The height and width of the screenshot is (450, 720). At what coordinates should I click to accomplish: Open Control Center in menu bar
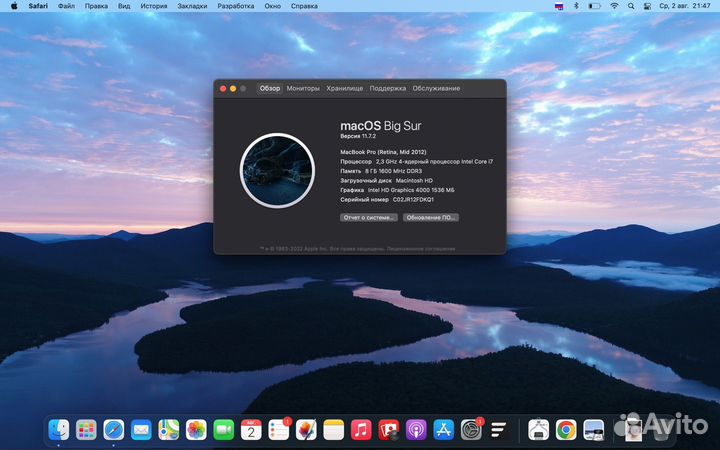[x=647, y=6]
